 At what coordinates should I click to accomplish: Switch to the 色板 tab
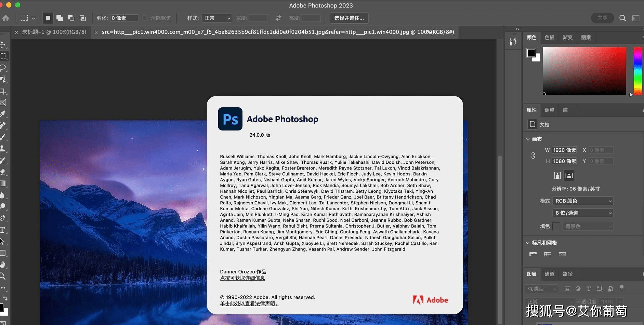tap(549, 38)
